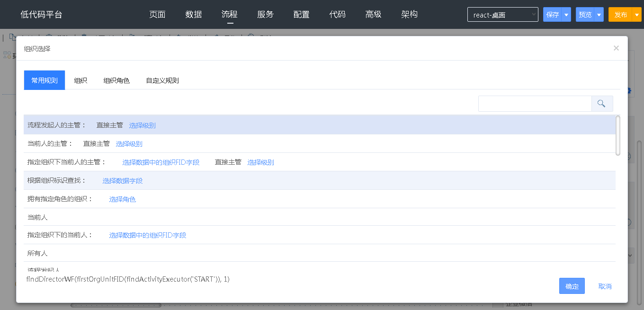Open the 服务 top menu
This screenshot has width=644, height=310.
266,15
